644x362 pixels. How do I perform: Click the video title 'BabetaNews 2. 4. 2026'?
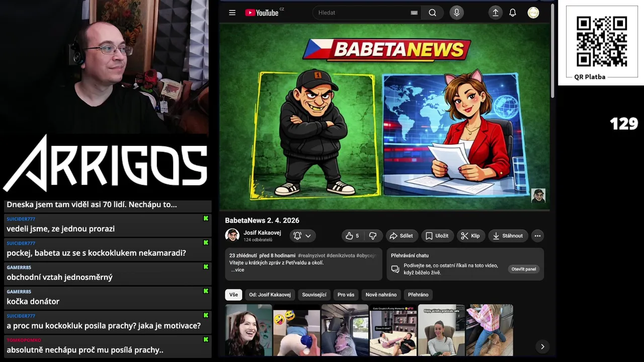coord(262,220)
